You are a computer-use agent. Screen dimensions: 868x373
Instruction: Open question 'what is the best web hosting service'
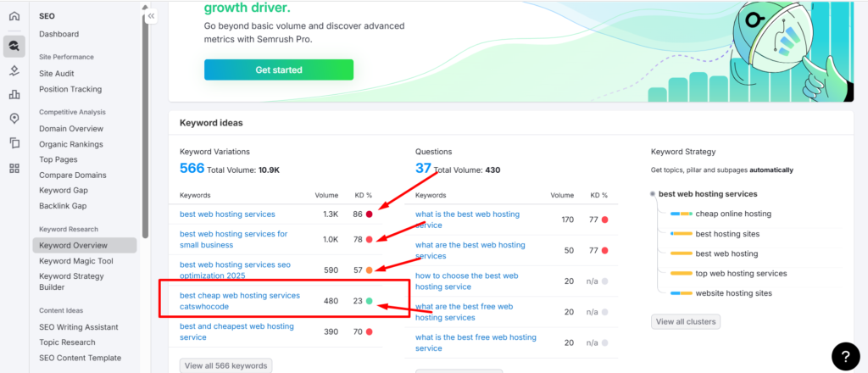point(468,220)
